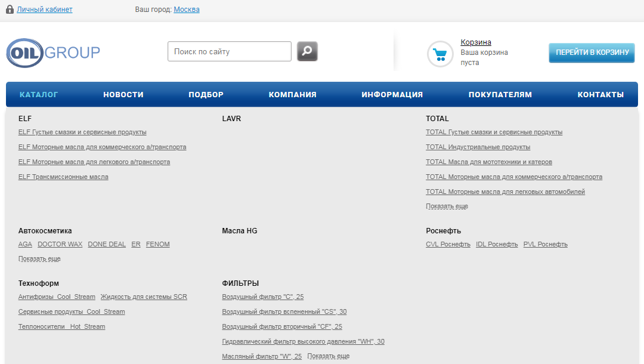Open the DONE DEAL brand link
The width and height of the screenshot is (644, 364).
pyautogui.click(x=107, y=244)
